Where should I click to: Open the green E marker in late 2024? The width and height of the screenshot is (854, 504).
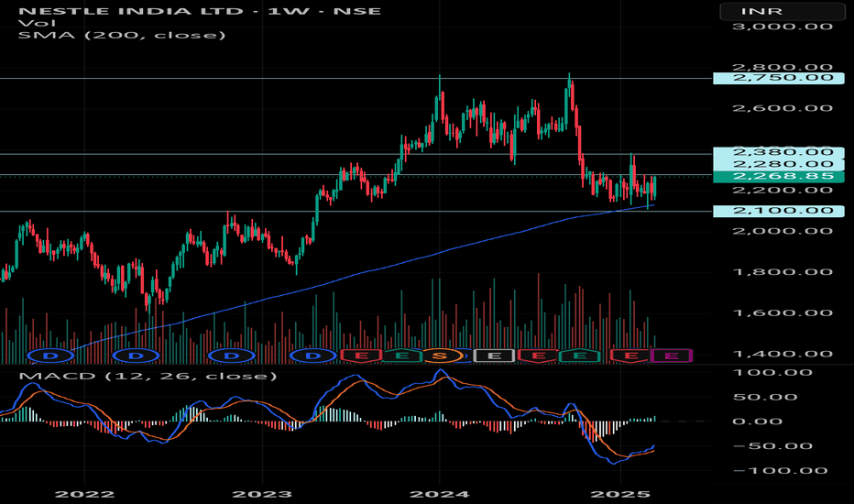[x=580, y=356]
